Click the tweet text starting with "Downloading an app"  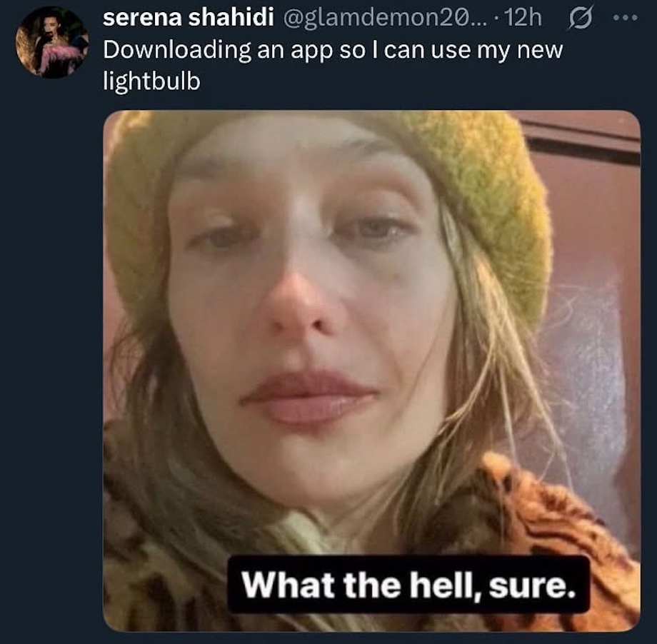(333, 51)
